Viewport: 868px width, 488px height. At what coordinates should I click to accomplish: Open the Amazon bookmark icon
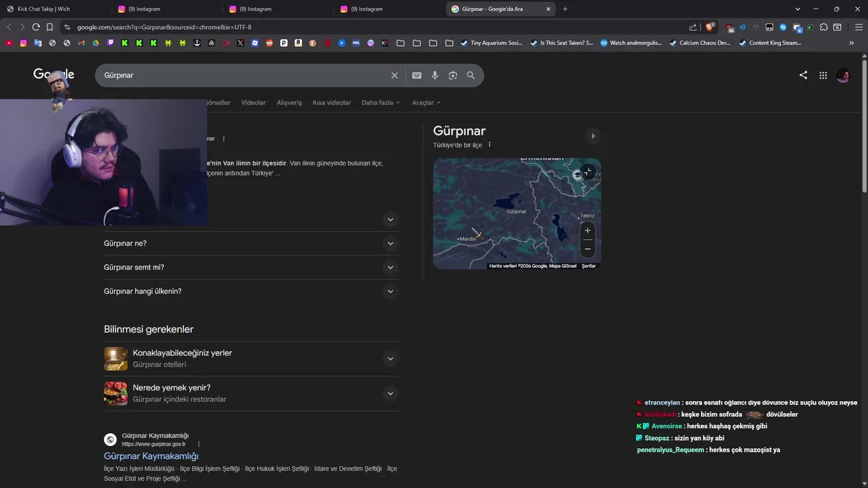[x=298, y=43]
